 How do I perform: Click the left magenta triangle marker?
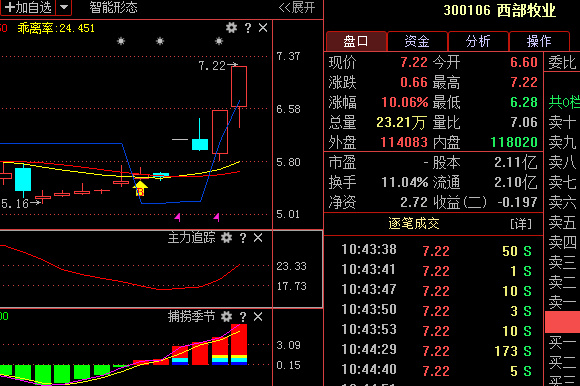pyautogui.click(x=178, y=217)
